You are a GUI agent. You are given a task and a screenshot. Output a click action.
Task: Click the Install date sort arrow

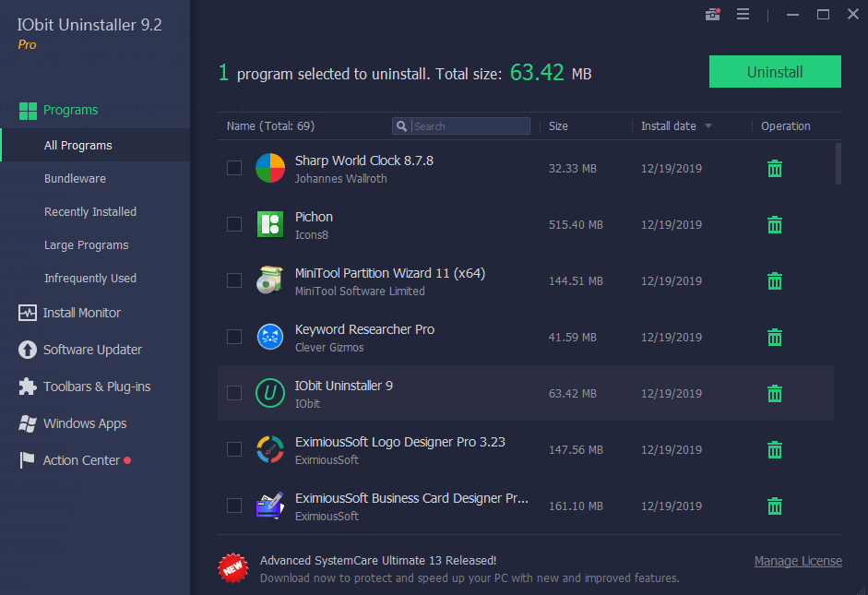708,126
